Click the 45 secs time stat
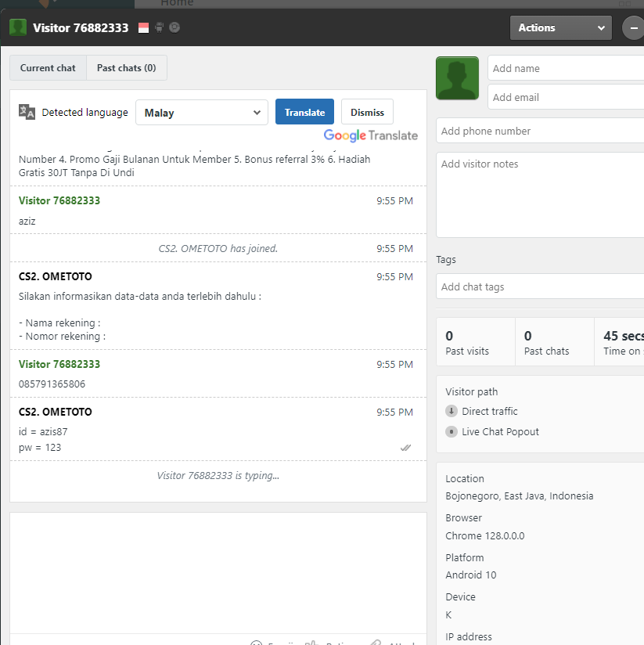644x645 pixels. (x=619, y=342)
